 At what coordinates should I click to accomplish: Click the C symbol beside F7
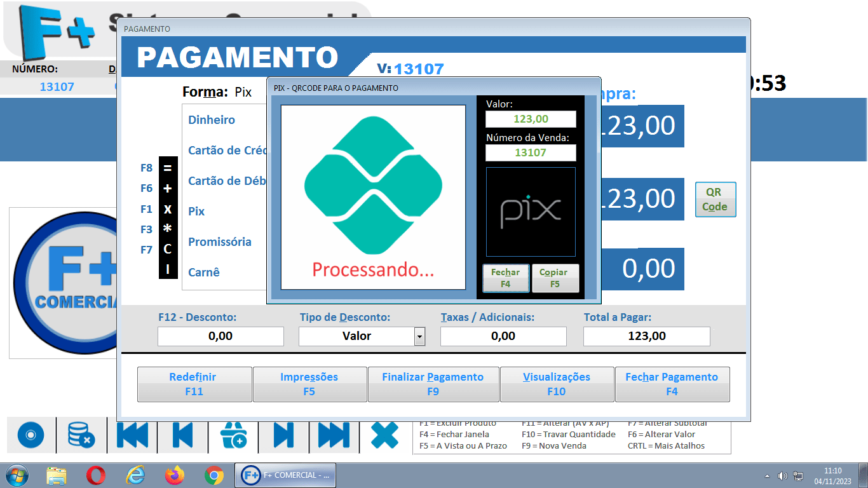pos(168,249)
